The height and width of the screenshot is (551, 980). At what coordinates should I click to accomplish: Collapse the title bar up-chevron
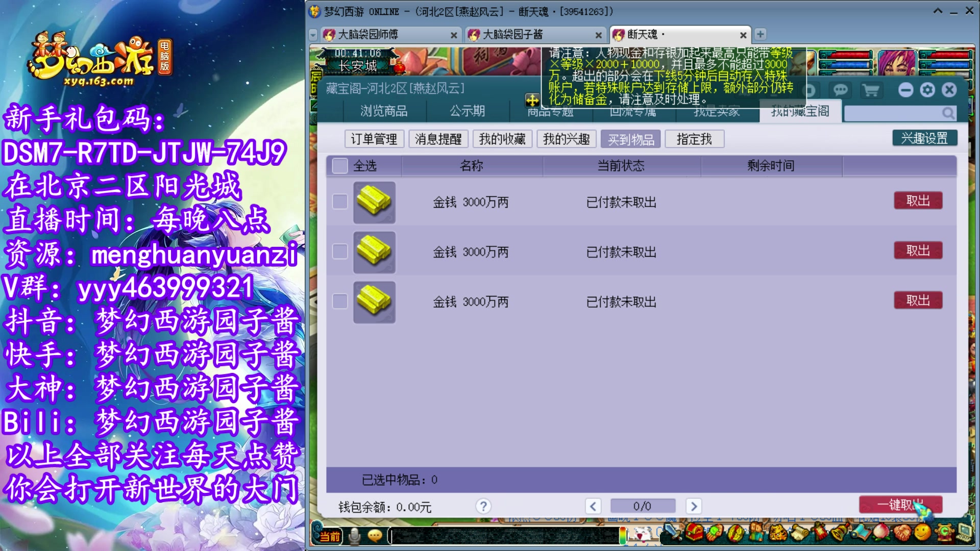938,11
